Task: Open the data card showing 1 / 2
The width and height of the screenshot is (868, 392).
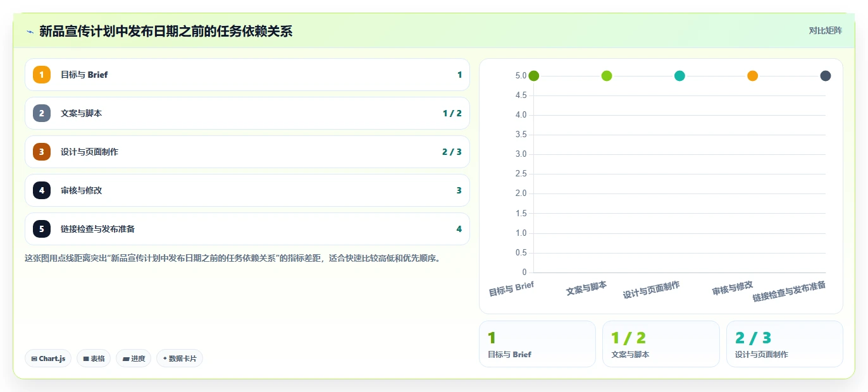Action: coord(661,344)
